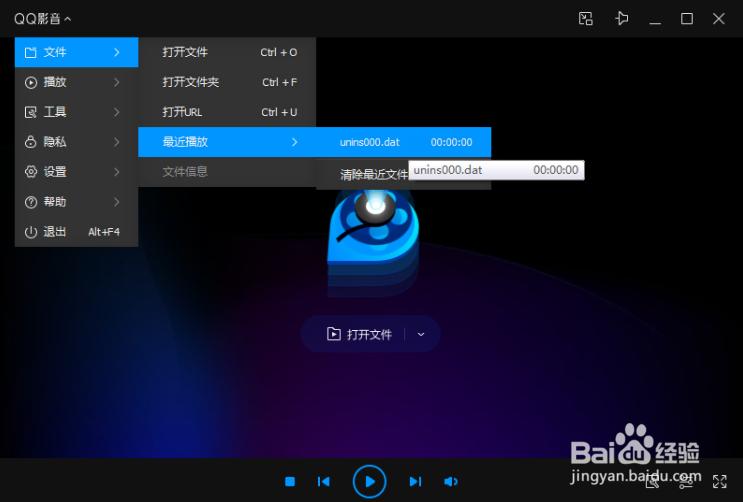Image resolution: width=743 pixels, height=502 pixels.
Task: Switch to mini mode via top-bar icon
Action: (x=586, y=19)
